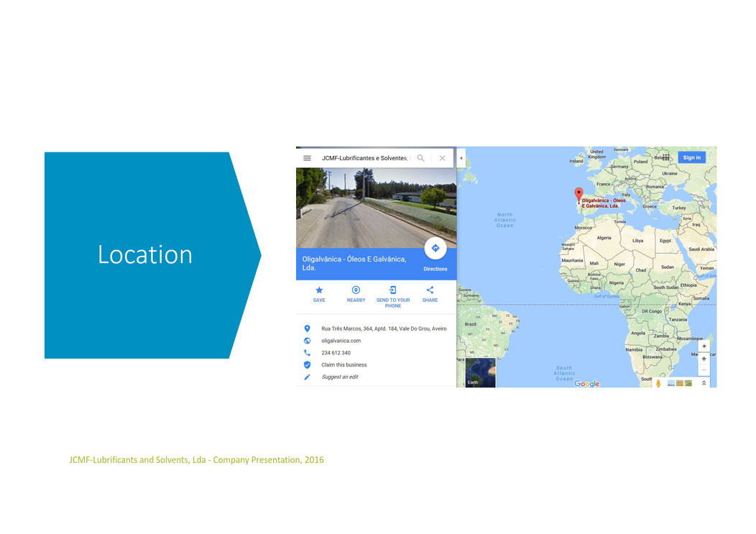Image resolution: width=756 pixels, height=534 pixels.
Task: Zoom out on the map
Action: coord(704,370)
